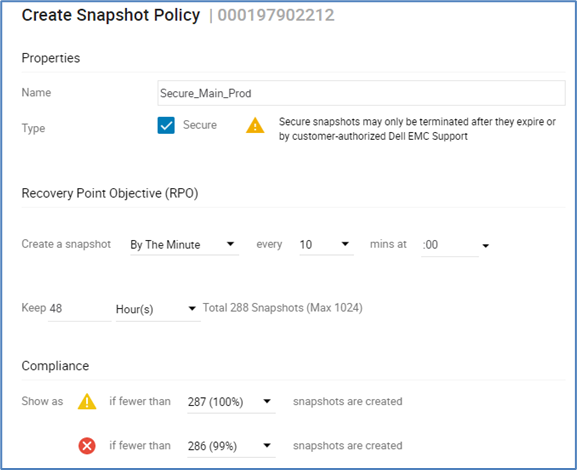This screenshot has height=470, width=577.
Task: Click the Secure label text
Action: pos(200,125)
